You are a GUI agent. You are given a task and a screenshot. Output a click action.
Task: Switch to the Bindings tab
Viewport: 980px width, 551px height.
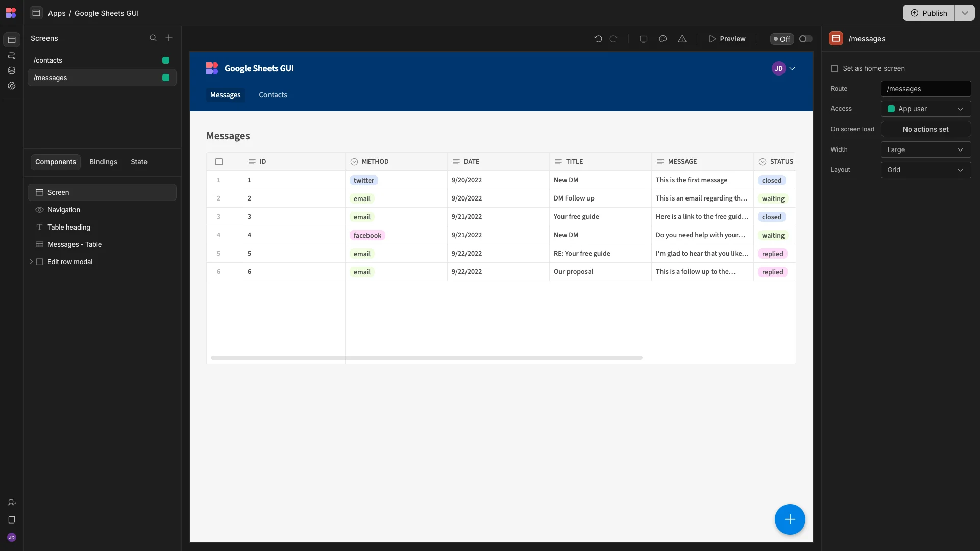tap(103, 162)
